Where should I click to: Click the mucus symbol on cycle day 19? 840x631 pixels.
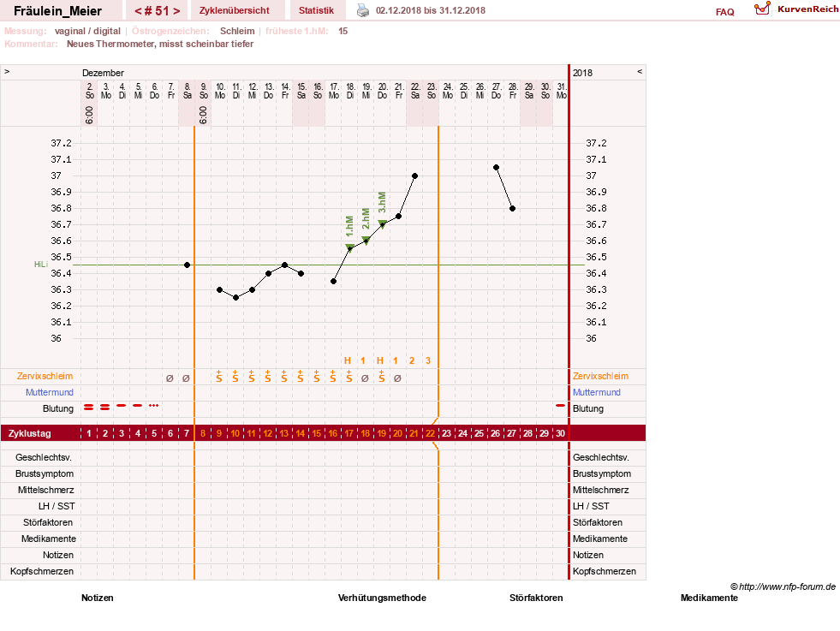coord(381,377)
